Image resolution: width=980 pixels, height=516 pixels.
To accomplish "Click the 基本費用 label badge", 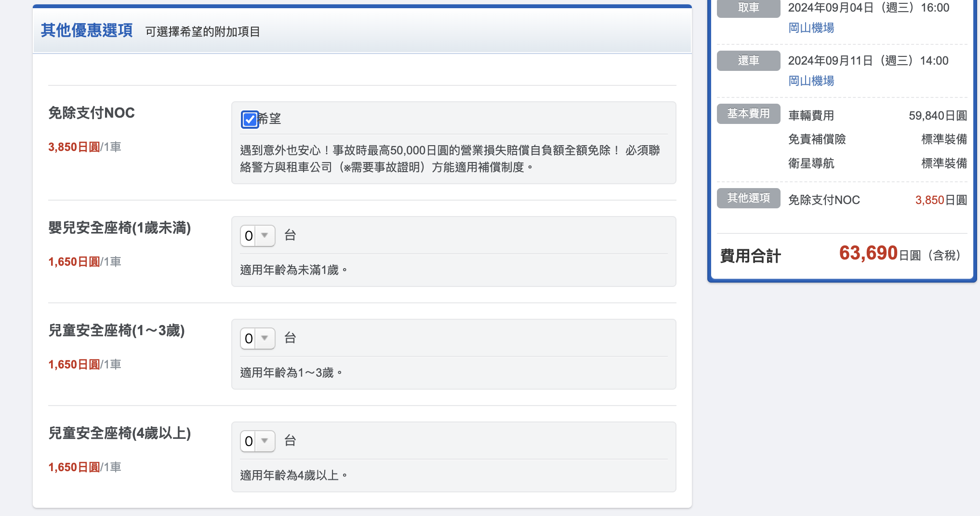I will (748, 114).
